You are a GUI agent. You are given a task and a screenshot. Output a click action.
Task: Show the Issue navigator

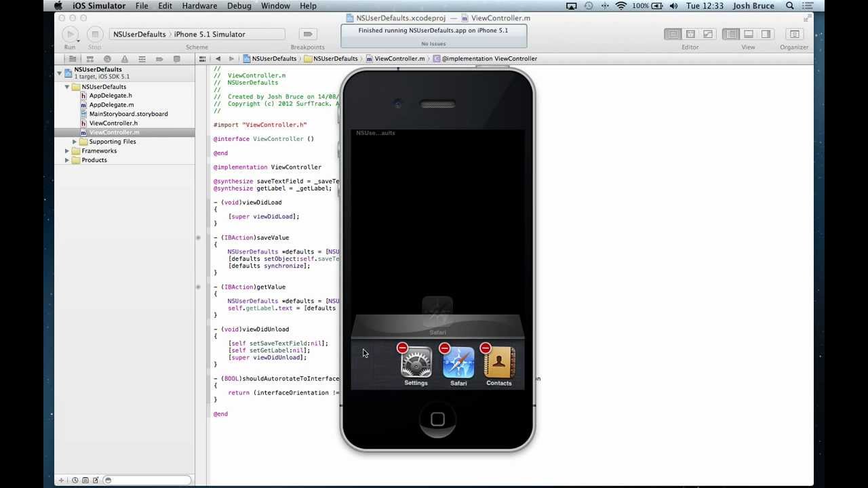click(x=124, y=59)
